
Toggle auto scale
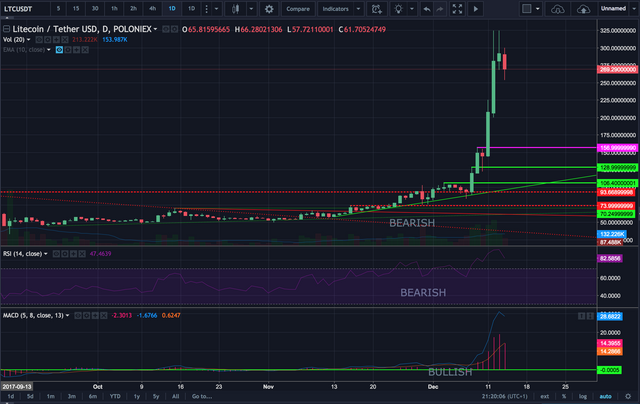click(x=605, y=396)
